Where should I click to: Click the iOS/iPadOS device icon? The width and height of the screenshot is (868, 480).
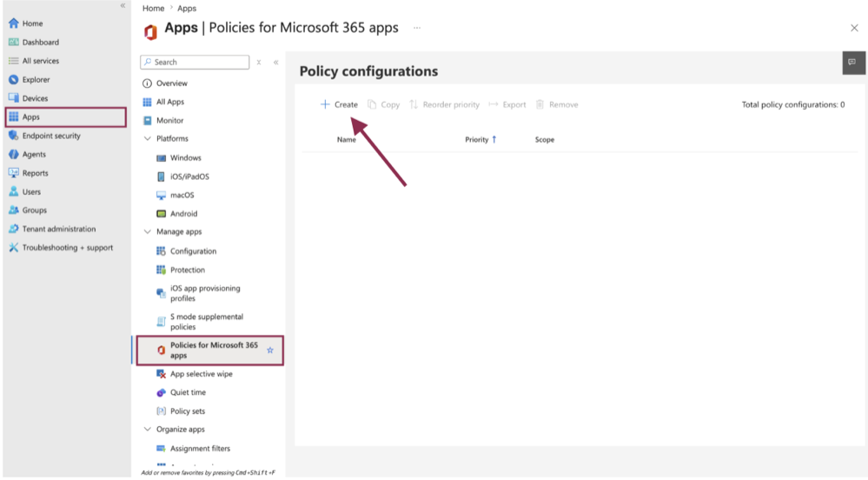click(161, 177)
